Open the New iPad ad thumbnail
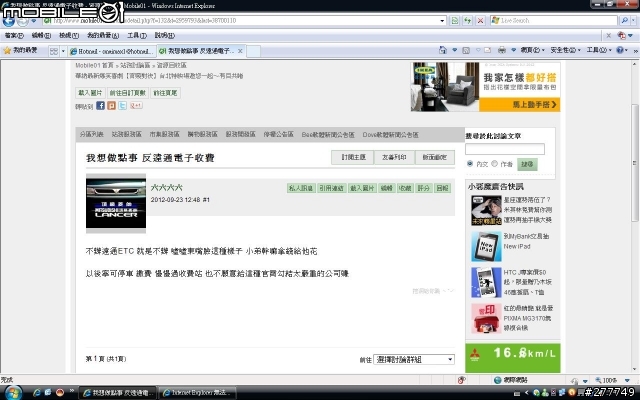640x400 pixels. (x=486, y=247)
